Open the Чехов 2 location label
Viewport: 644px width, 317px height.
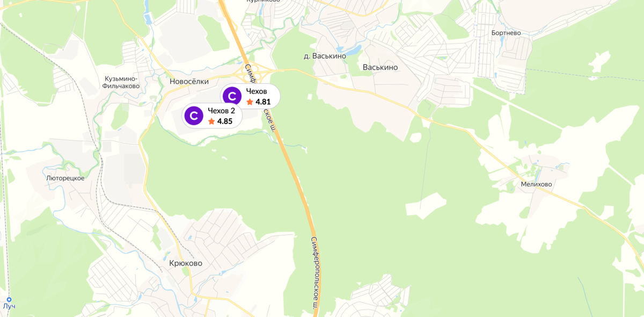222,111
